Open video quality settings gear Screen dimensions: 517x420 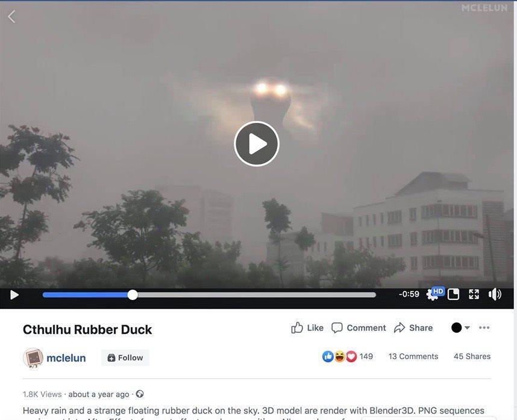pyautogui.click(x=431, y=295)
